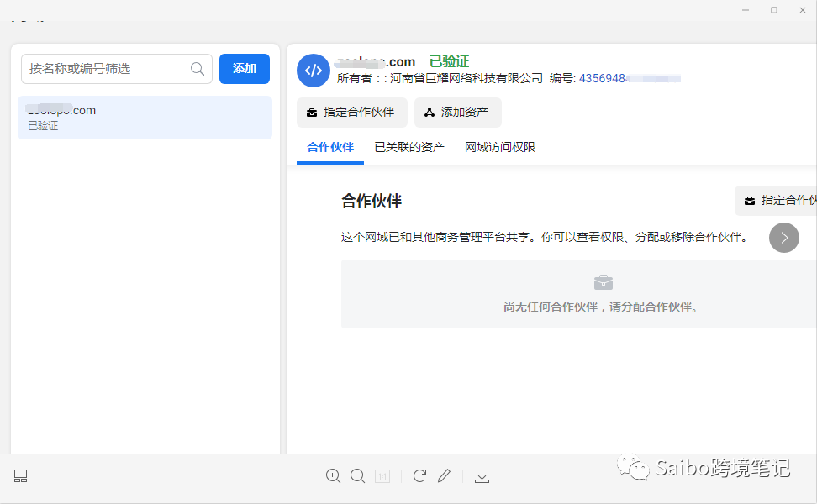Image resolution: width=817 pixels, height=504 pixels.
Task: Click the 指定合作伙伴 button under the domain name
Action: pos(351,112)
